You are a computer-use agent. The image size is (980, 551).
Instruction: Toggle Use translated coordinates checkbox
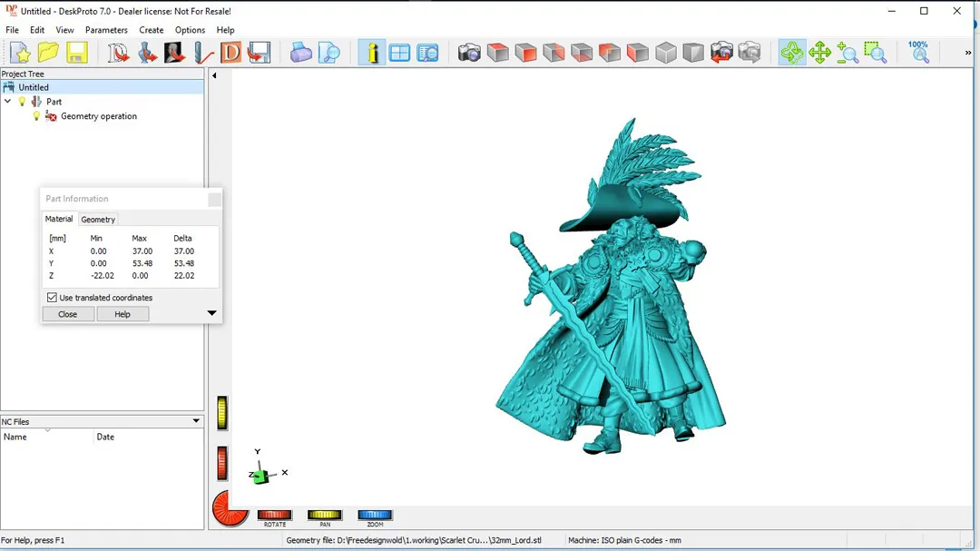(52, 298)
